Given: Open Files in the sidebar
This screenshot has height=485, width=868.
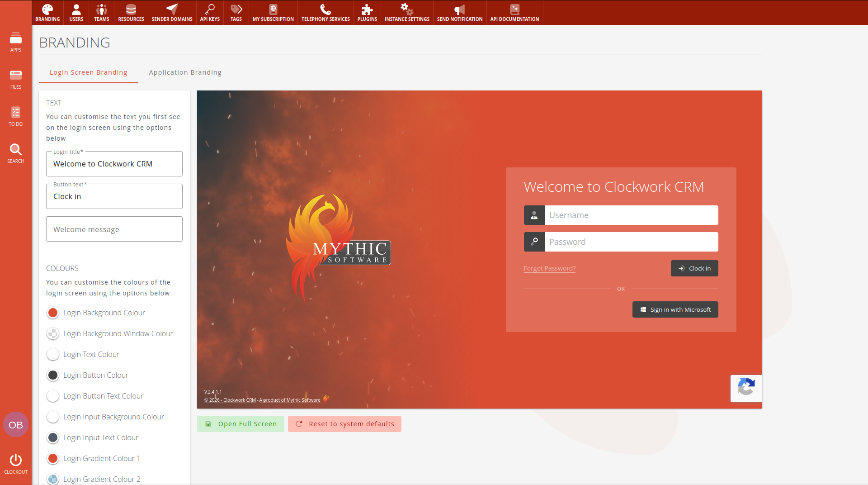Looking at the screenshot, I should pos(16,79).
